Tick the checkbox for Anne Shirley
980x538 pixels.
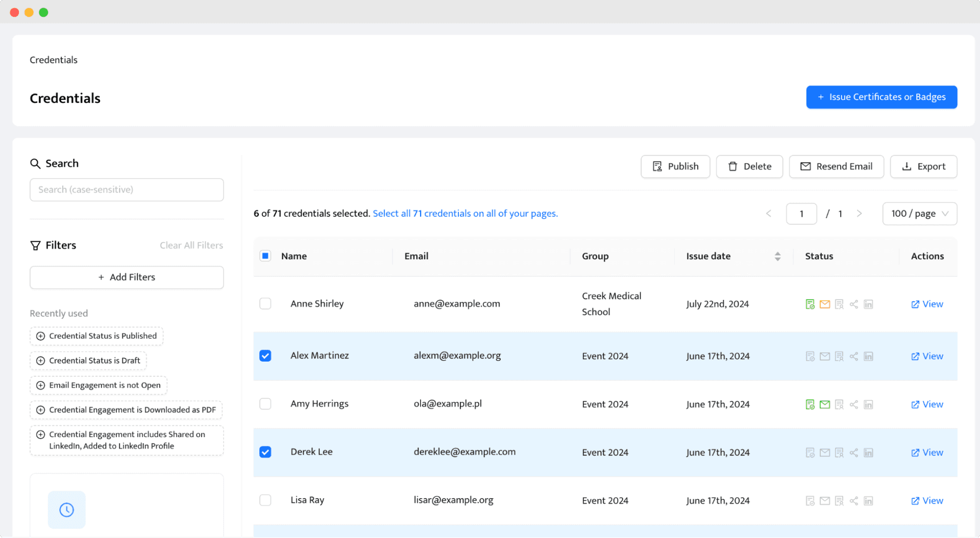coord(265,304)
